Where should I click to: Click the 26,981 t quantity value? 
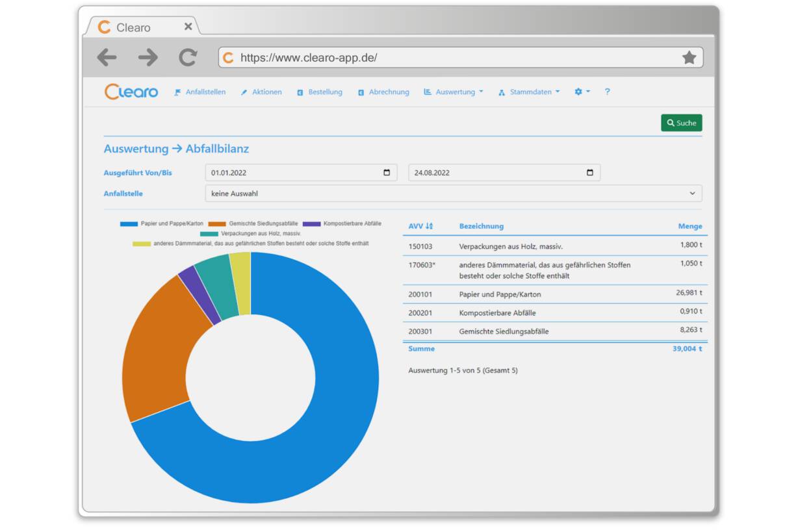click(689, 293)
